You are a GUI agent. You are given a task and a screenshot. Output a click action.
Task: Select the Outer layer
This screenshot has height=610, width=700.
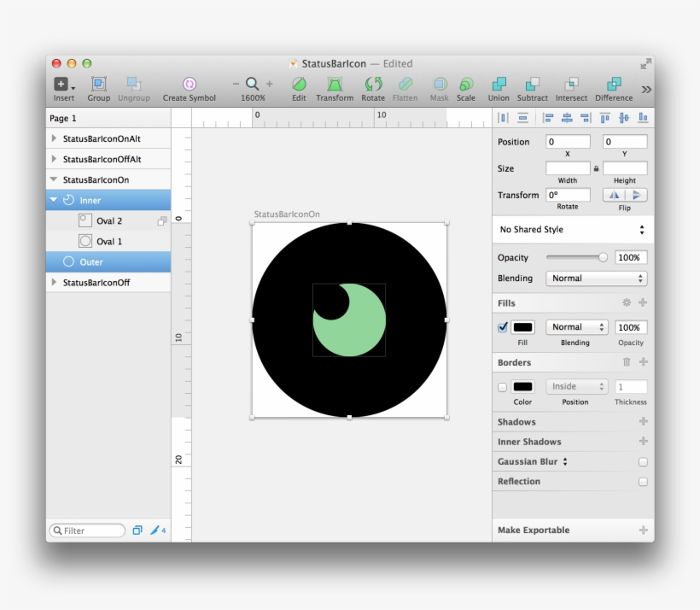click(91, 262)
